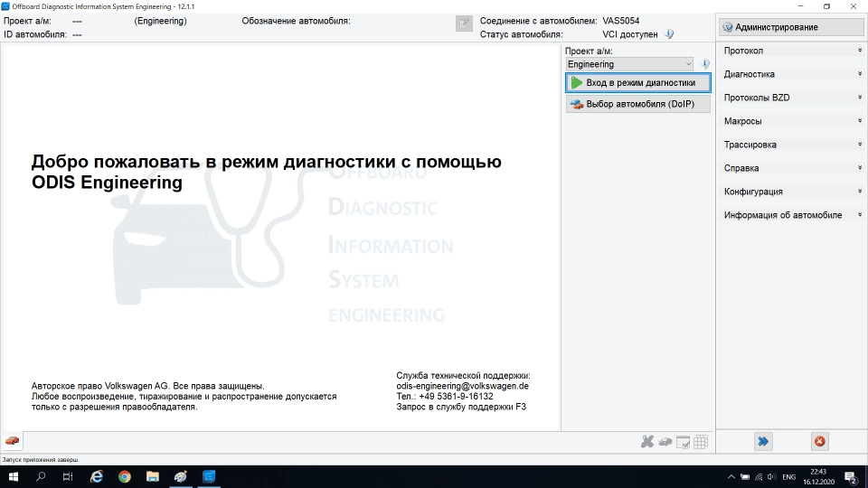Open the Проект а/м Engineering dropdown
The image size is (868, 488).
coord(629,64)
